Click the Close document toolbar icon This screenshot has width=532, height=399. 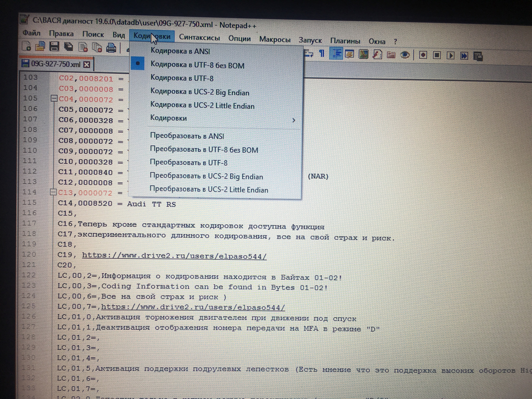(x=83, y=47)
